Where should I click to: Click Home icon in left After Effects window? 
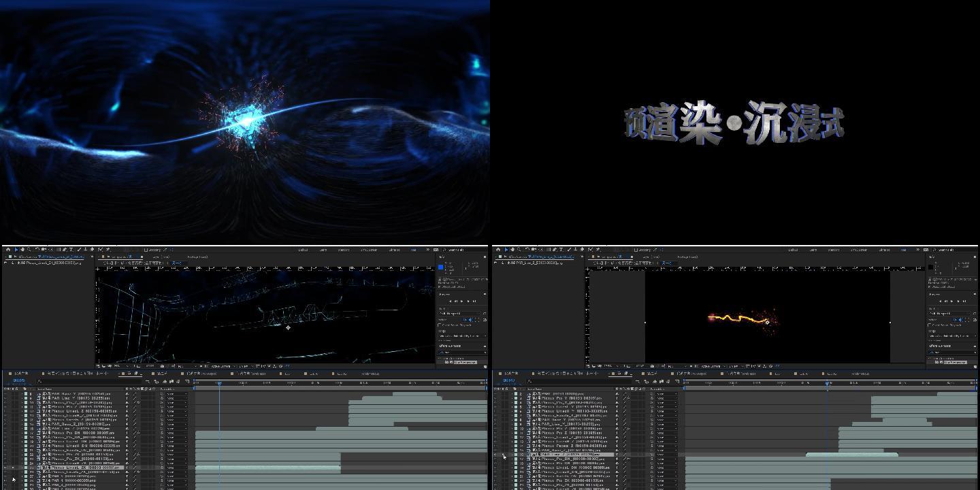tap(8, 250)
